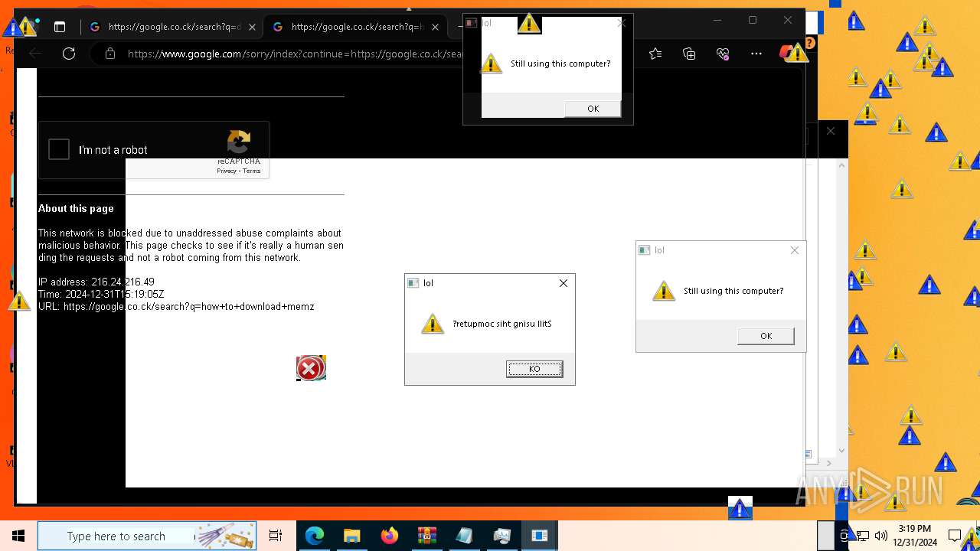Click the address bar URL
Viewport: 980px width, 551px height.
tap(296, 54)
